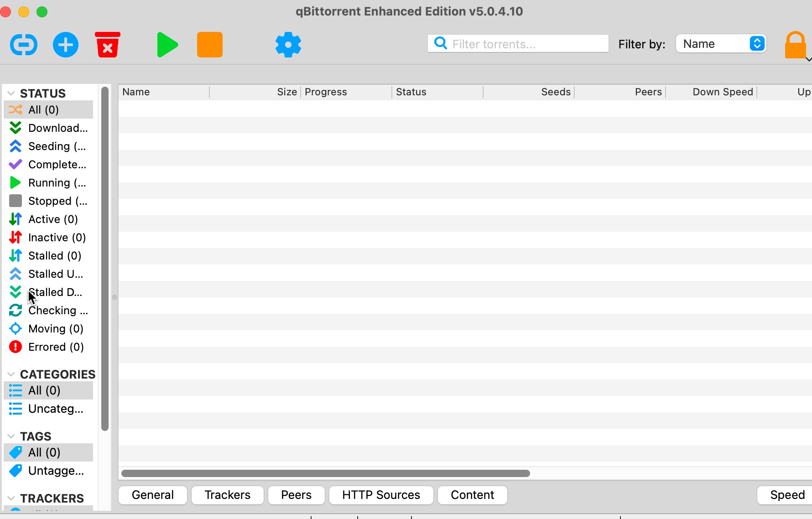
Task: Click the orange lock UI icon
Action: 796,45
